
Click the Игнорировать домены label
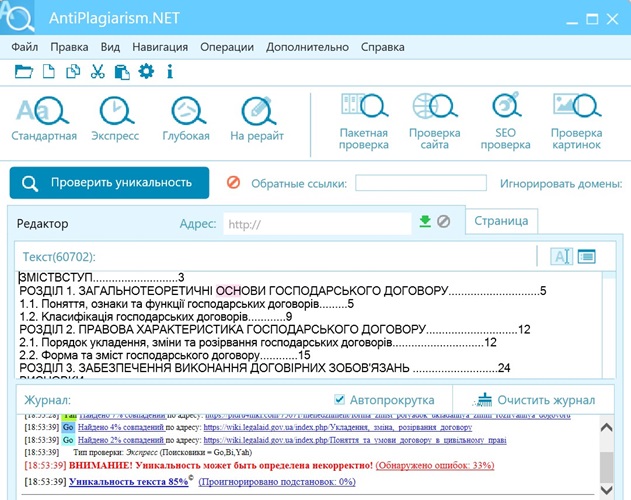coord(561,184)
